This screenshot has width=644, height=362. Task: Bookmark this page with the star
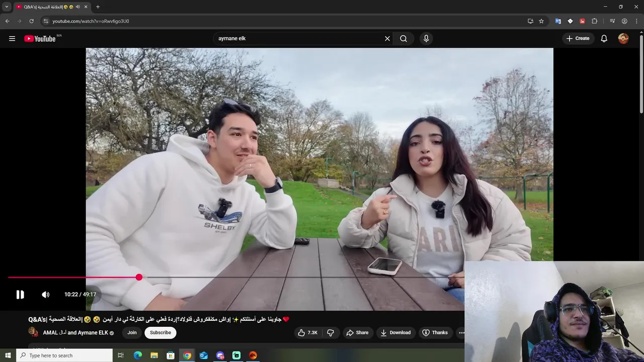(541, 21)
